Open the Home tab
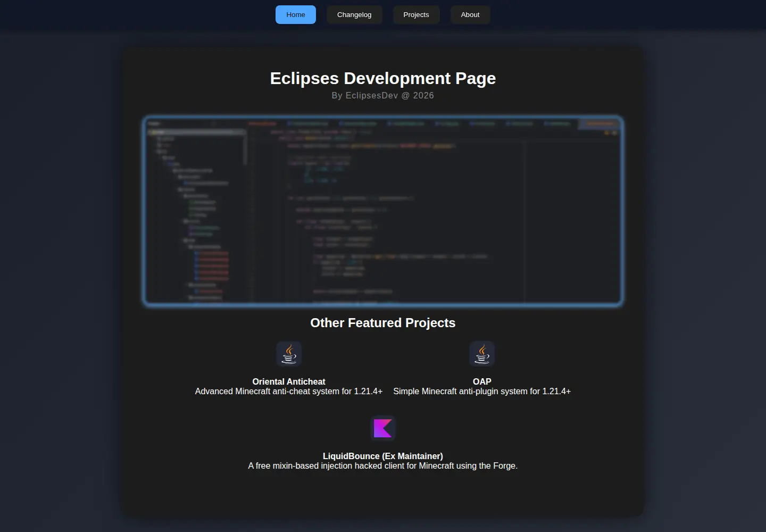766x532 pixels. 296,15
